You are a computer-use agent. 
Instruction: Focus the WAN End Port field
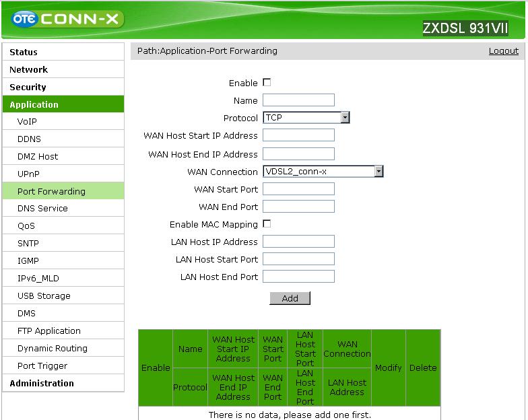[x=299, y=206]
